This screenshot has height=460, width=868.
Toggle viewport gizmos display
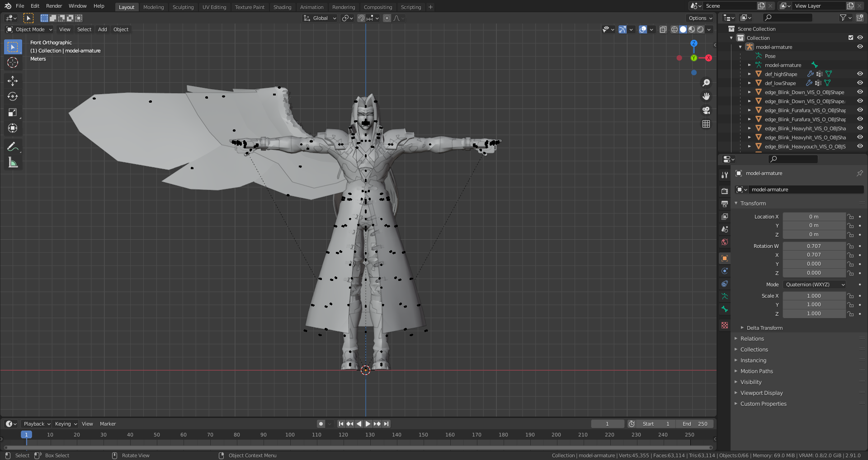(623, 29)
